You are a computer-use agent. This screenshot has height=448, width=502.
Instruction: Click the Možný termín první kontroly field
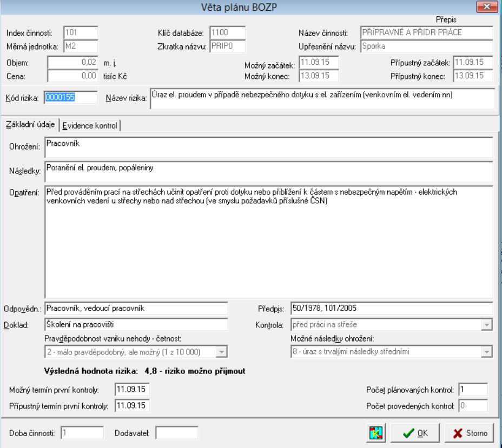click(x=132, y=390)
